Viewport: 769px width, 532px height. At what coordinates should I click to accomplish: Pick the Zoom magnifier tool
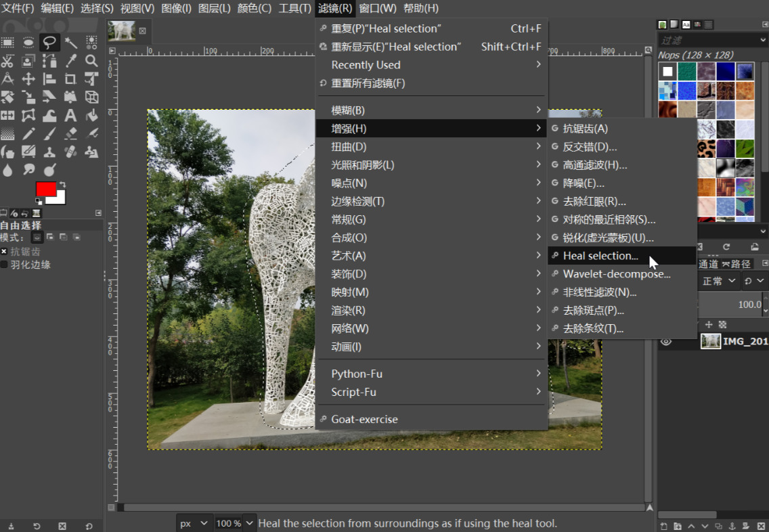point(91,61)
